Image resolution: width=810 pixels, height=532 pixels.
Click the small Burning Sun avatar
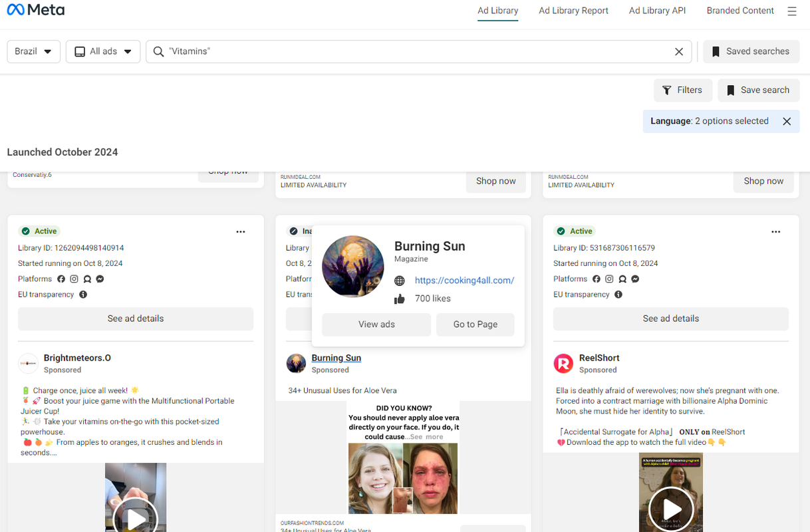tap(296, 363)
